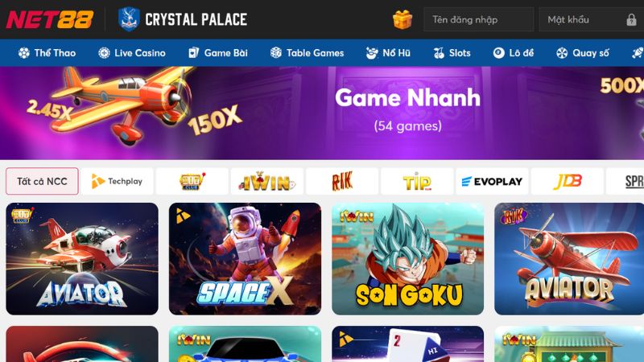The width and height of the screenshot is (644, 362).
Task: Click the password field lock icon
Action: (631, 19)
